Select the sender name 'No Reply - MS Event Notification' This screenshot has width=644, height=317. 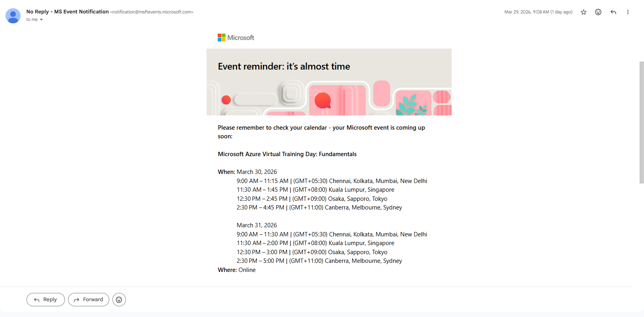click(68, 12)
